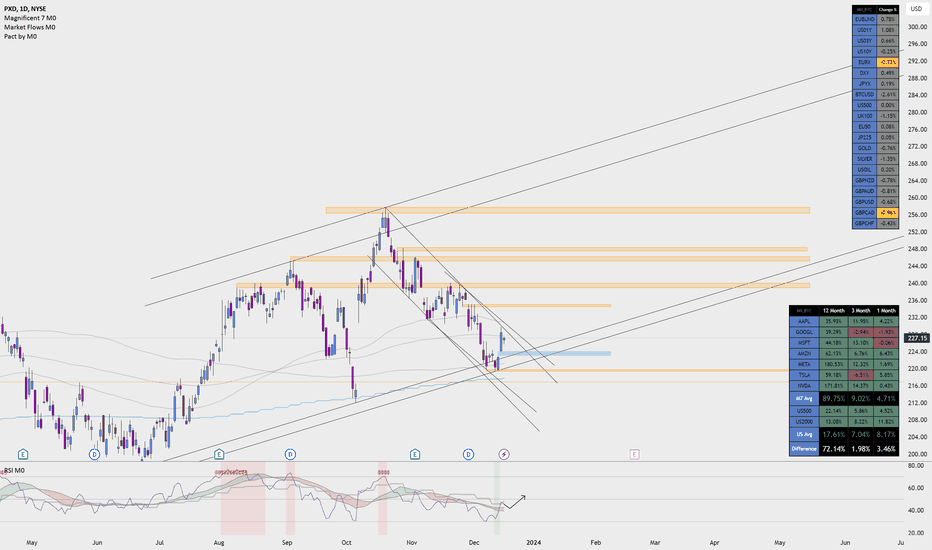Click TSLA's red -6.51% cell
Screen dimensions: 932x550
pyautogui.click(x=861, y=375)
